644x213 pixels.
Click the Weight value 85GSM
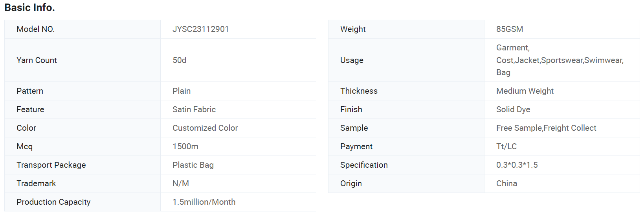pos(510,29)
